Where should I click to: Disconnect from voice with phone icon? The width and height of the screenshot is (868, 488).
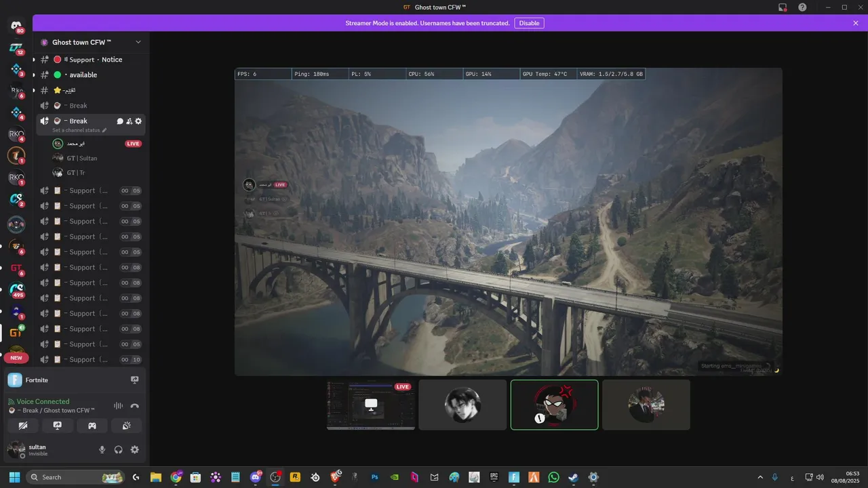tap(134, 405)
